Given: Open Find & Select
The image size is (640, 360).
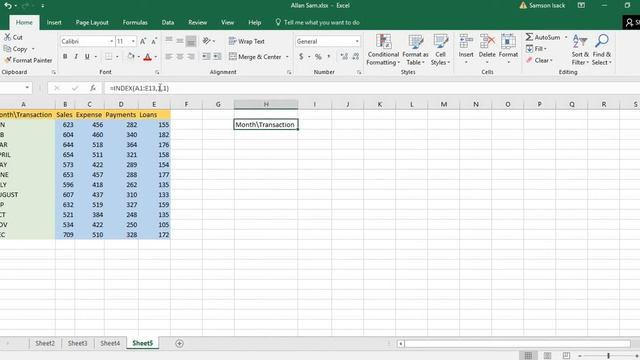Looking at the screenshot, I should tap(602, 50).
